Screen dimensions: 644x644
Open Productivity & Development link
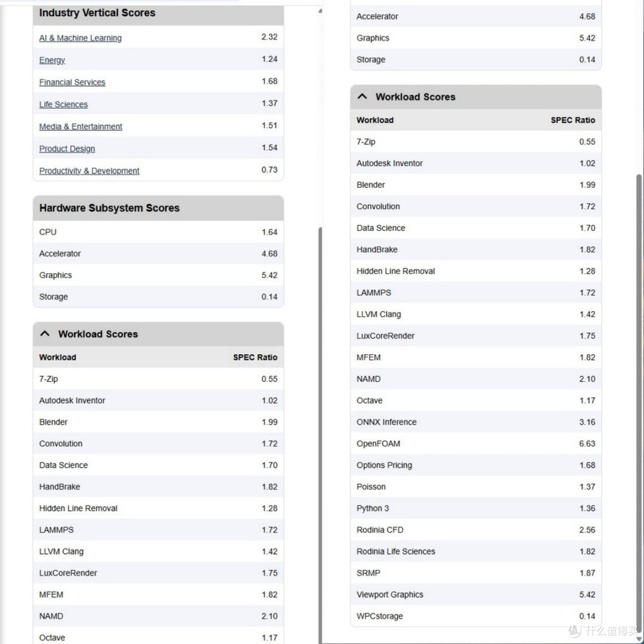click(89, 171)
